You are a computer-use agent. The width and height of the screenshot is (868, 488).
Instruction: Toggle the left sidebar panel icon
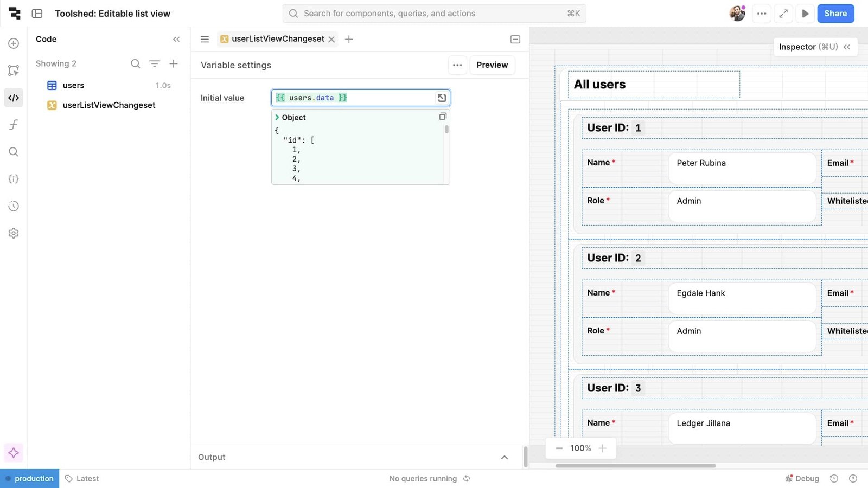tap(37, 14)
